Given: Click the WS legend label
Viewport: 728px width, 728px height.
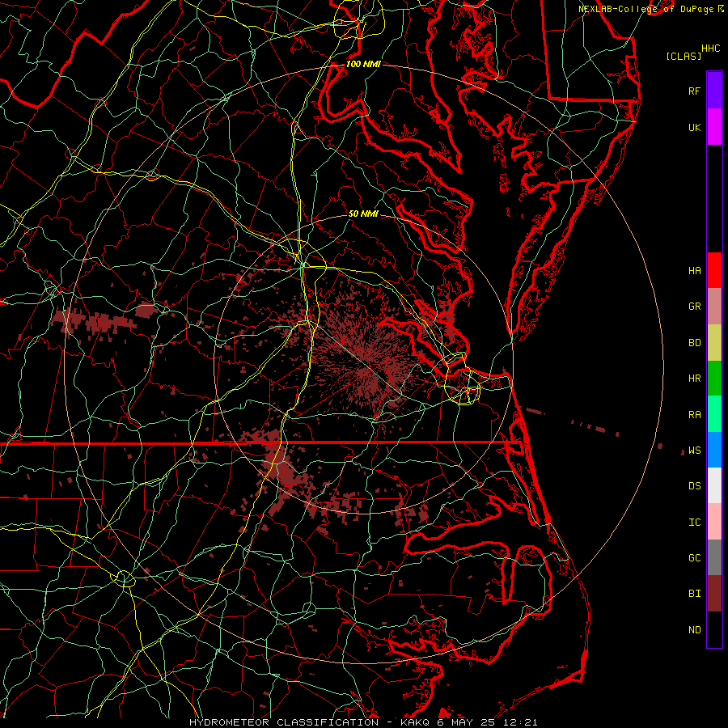Looking at the screenshot, I should coord(694,451).
